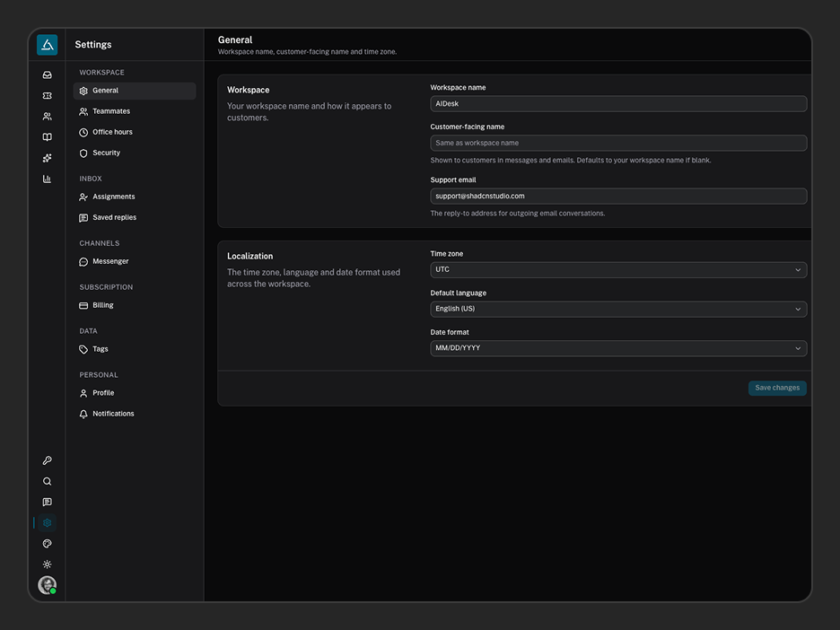Open the Reports bar chart icon
This screenshot has width=840, height=630.
(x=48, y=179)
